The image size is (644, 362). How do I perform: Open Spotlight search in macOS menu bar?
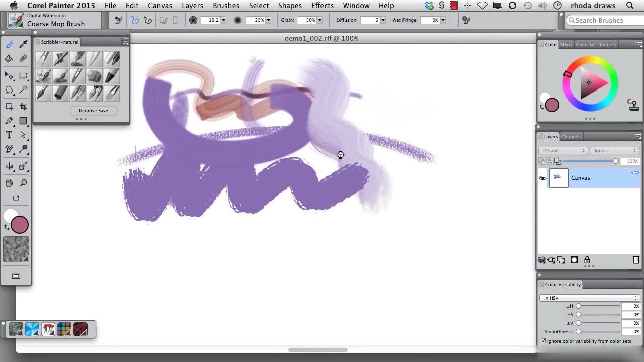(x=630, y=6)
